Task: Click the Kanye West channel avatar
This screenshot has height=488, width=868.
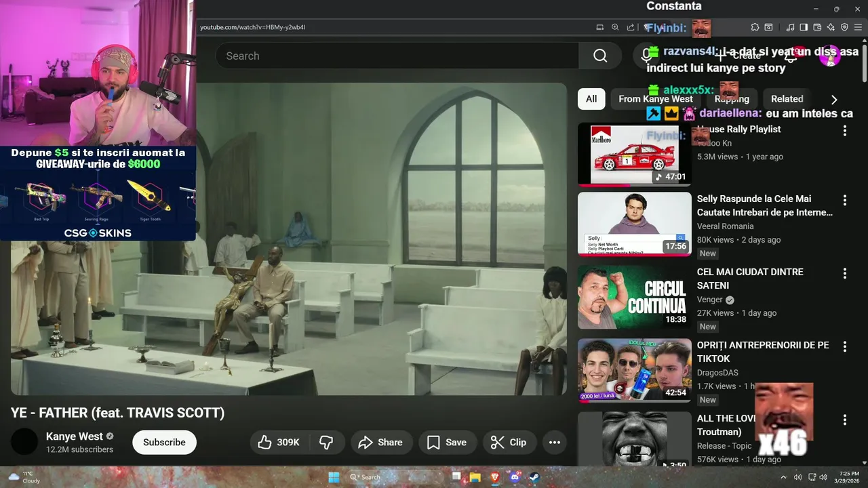Action: coord(24,442)
